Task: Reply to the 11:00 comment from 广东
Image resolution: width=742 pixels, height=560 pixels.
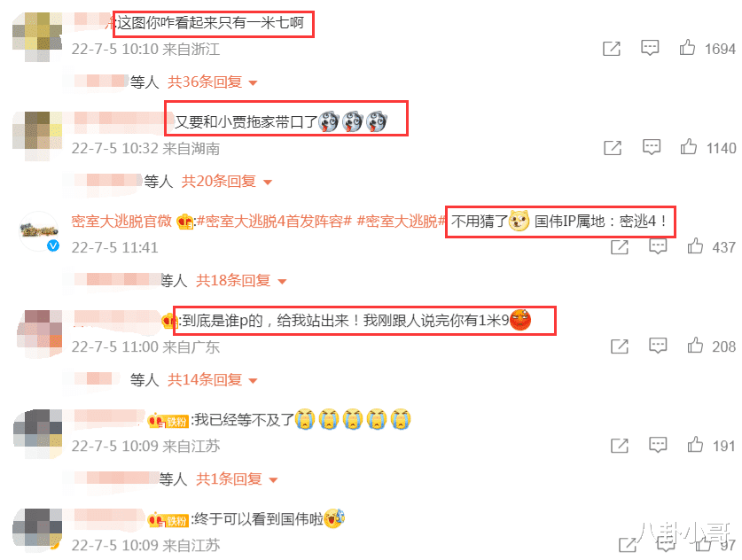Action: 658,346
